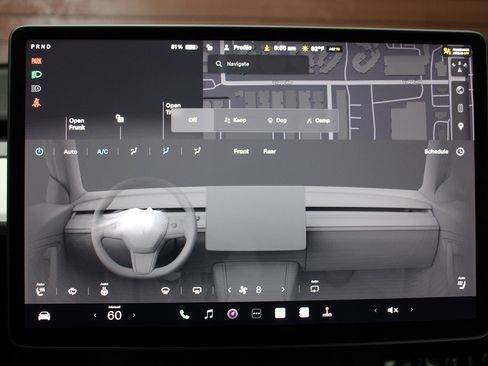The height and width of the screenshot is (366, 488).
Task: Open the white notched-edge app icon
Action: (304, 312)
